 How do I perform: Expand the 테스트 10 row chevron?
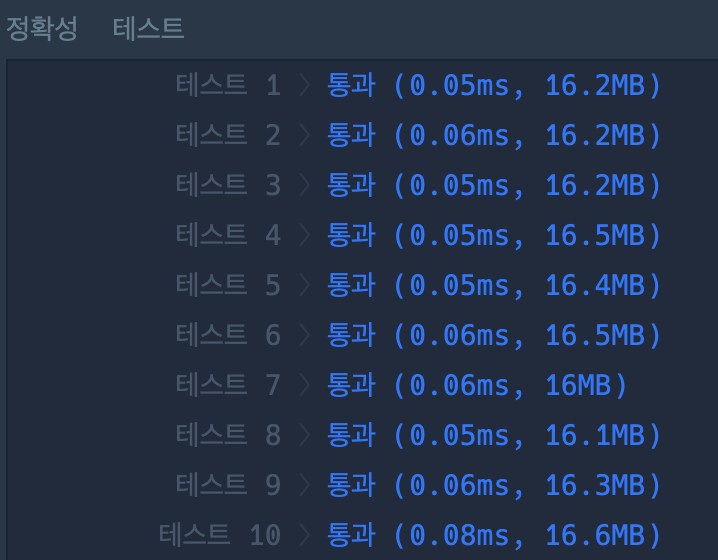305,535
